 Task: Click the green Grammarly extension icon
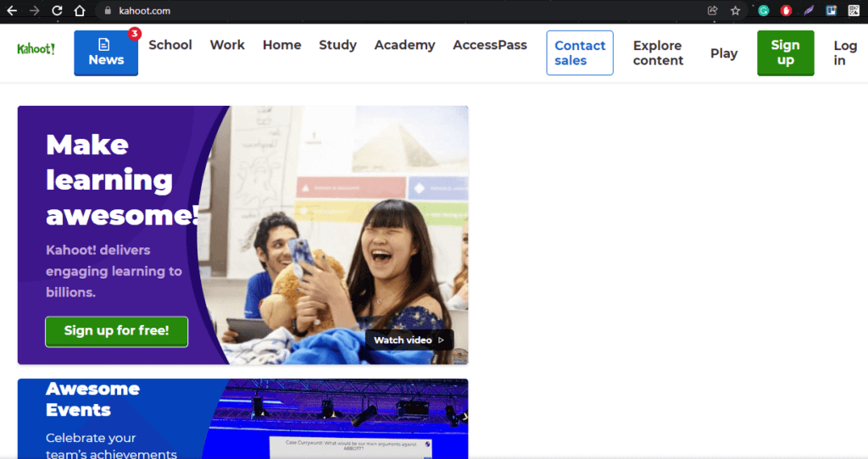(x=764, y=11)
